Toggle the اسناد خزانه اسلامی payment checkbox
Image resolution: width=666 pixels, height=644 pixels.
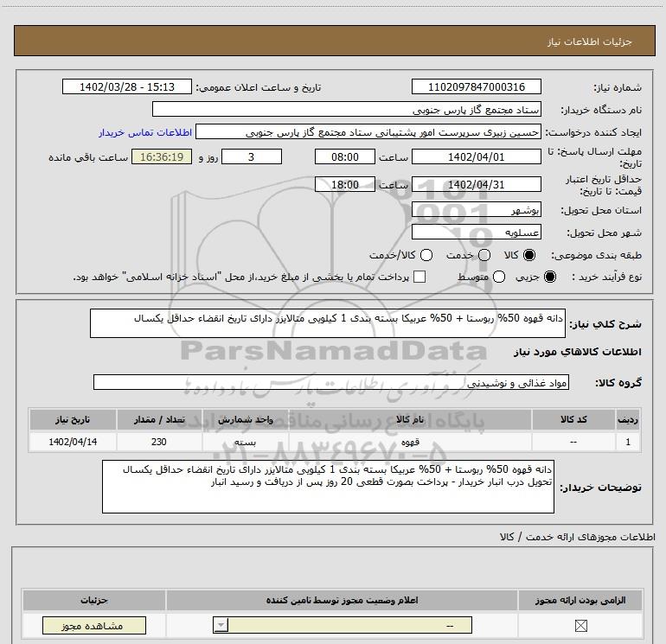tap(419, 277)
